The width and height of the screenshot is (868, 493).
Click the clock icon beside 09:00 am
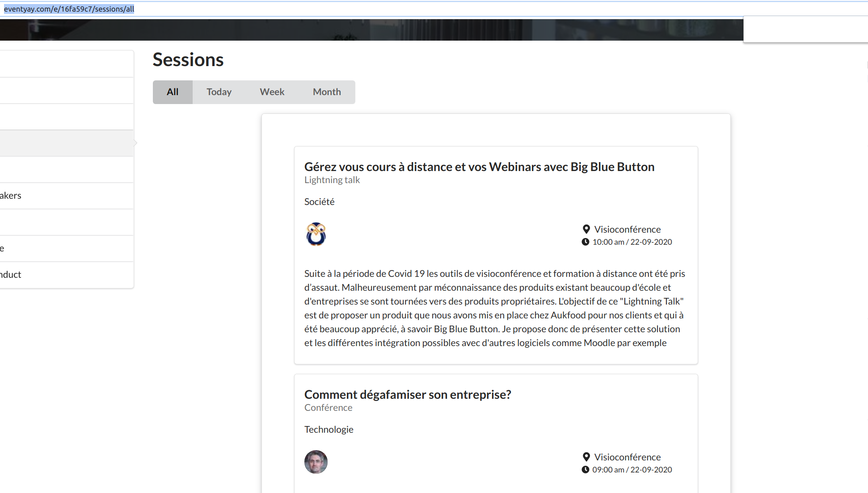pyautogui.click(x=586, y=470)
